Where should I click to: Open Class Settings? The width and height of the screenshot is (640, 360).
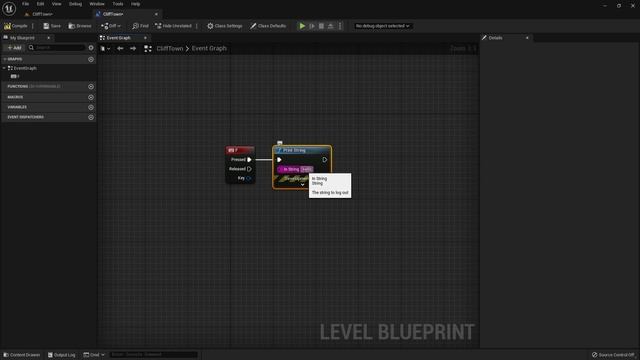[224, 26]
